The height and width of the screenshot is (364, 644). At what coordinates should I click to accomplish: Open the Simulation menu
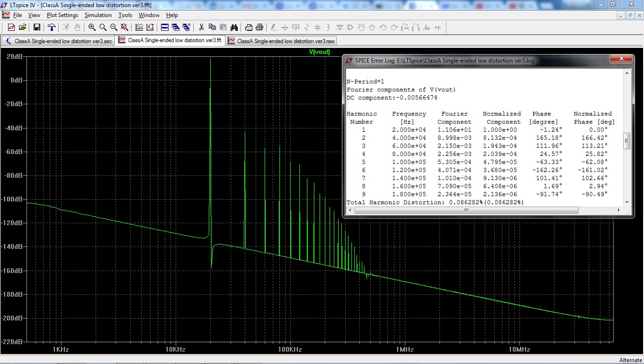(x=98, y=15)
